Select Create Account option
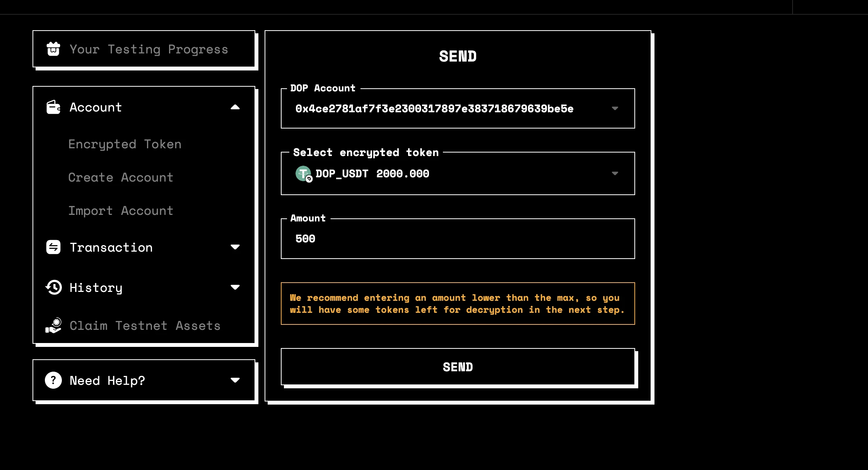Screen dimensions: 868x470 [120, 177]
